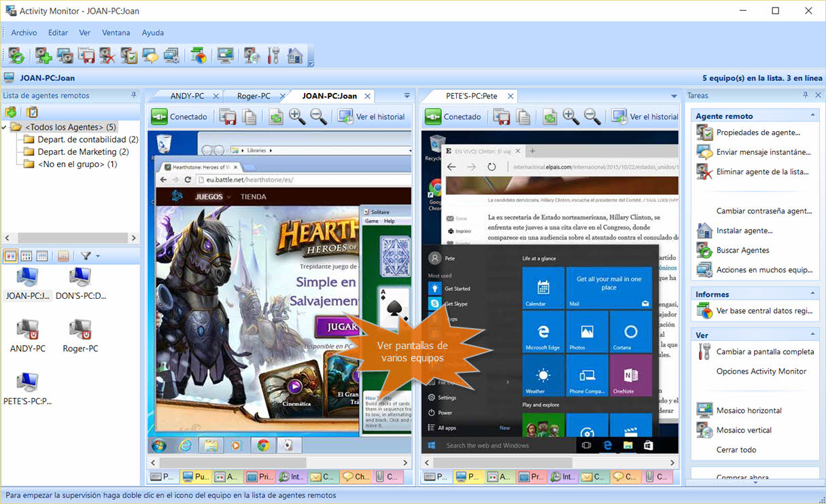Select the offline Roger-PC agent icon

click(80, 330)
